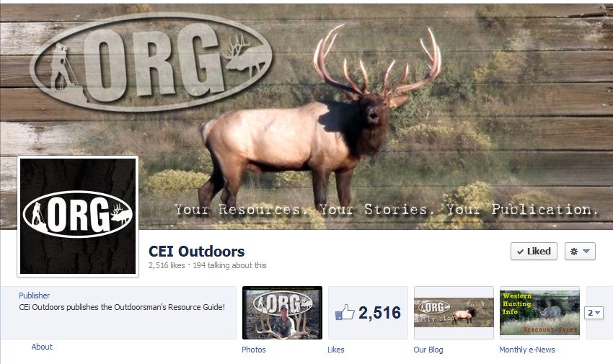
Task: Open the Photos app thumbnail
Action: (x=282, y=312)
